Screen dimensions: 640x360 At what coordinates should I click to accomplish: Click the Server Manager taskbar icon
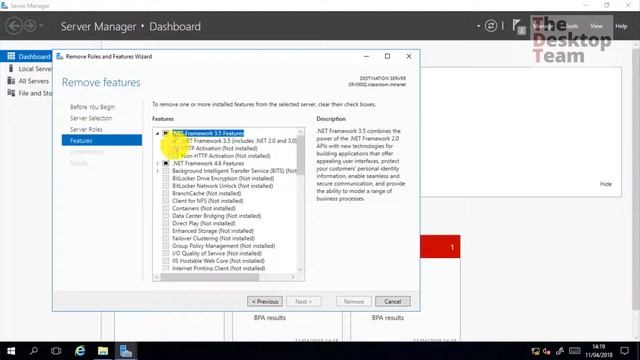pos(126,351)
